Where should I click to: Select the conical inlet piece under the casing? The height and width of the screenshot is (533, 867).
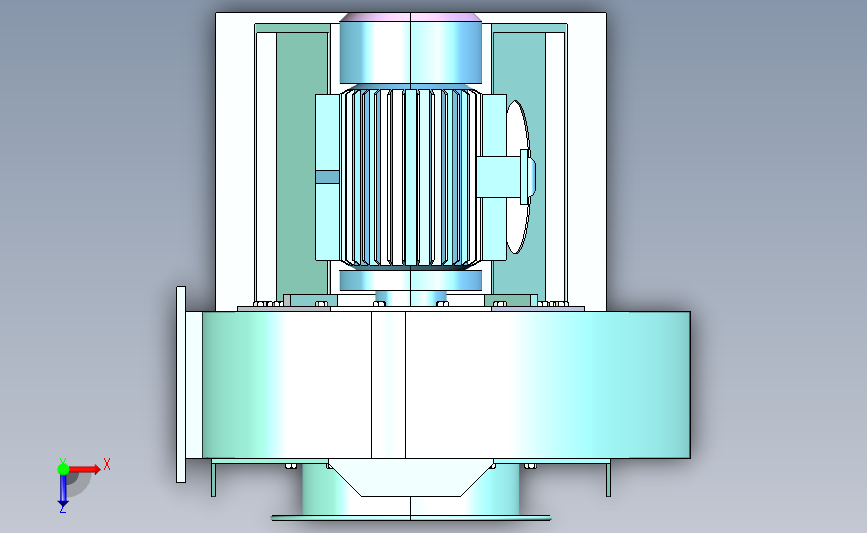point(410,478)
